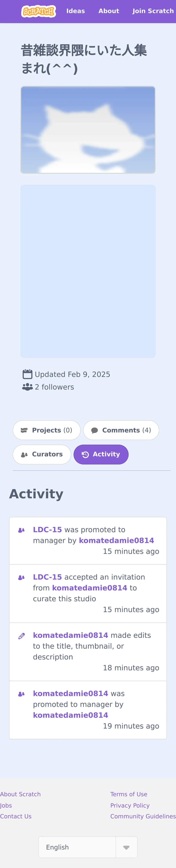Click the history clock icon on Activity tab
Screen dimensions: 176x868
[85, 455]
